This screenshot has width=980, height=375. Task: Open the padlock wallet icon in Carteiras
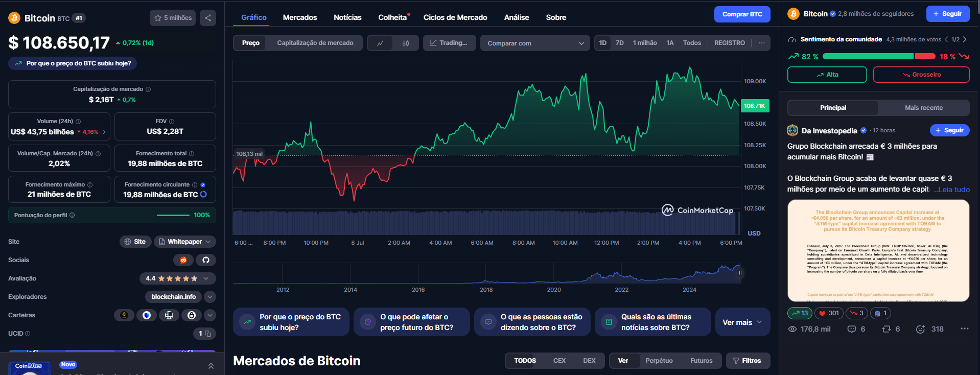coord(192,315)
